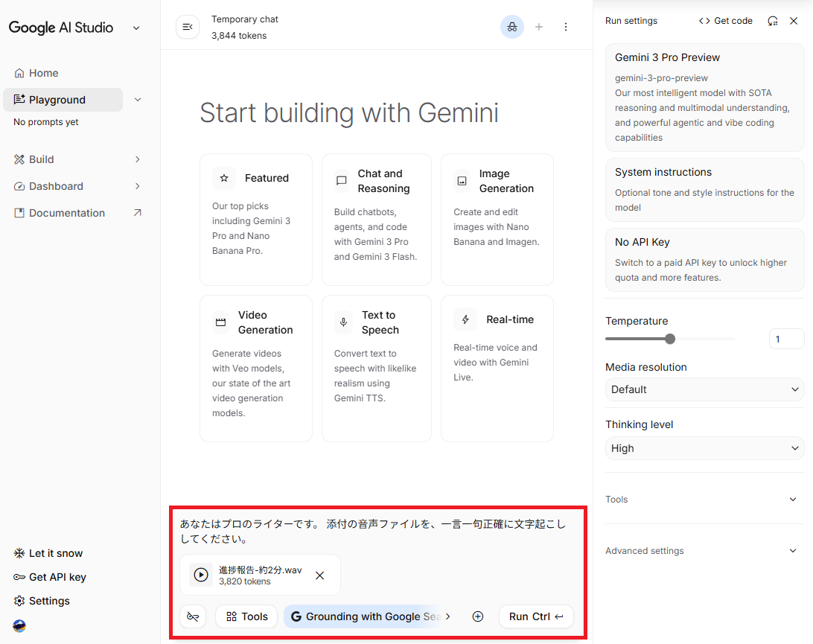Click the Text to Speech microphone icon
This screenshot has width=813, height=644.
coord(343,322)
